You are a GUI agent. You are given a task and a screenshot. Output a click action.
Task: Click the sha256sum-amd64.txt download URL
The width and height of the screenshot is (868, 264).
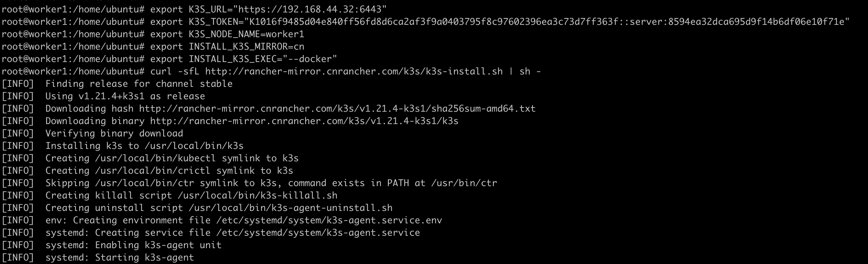point(337,109)
